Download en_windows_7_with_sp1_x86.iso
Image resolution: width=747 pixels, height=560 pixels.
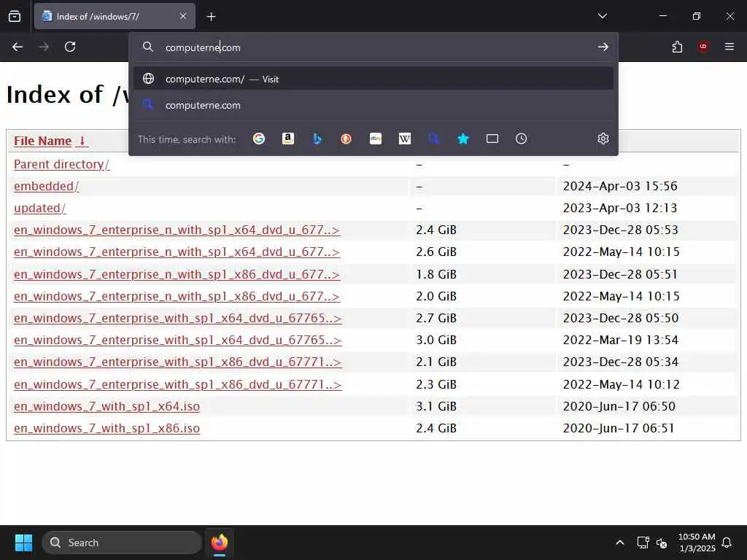[x=107, y=428]
